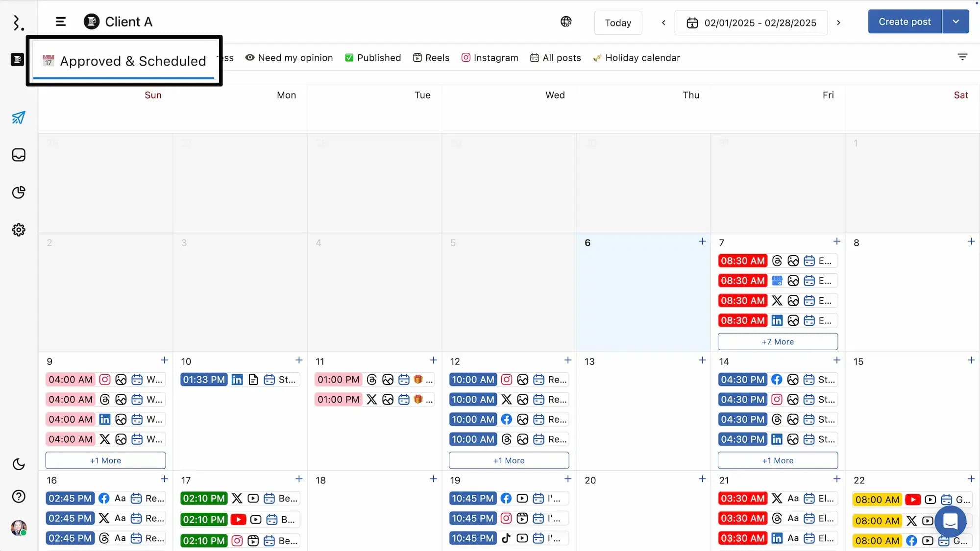The image size is (980, 551).
Task: Select the send/publish icon in the sidebar
Action: pos(18,118)
